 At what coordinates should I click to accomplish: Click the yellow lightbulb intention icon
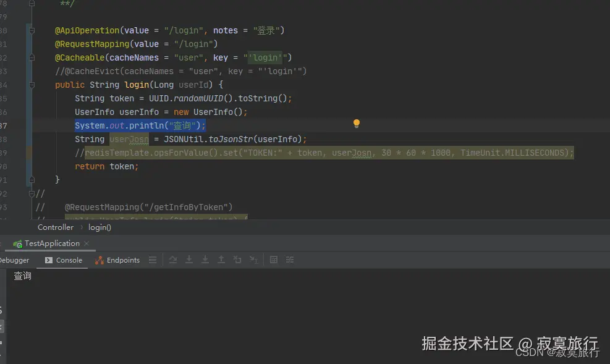point(357,124)
